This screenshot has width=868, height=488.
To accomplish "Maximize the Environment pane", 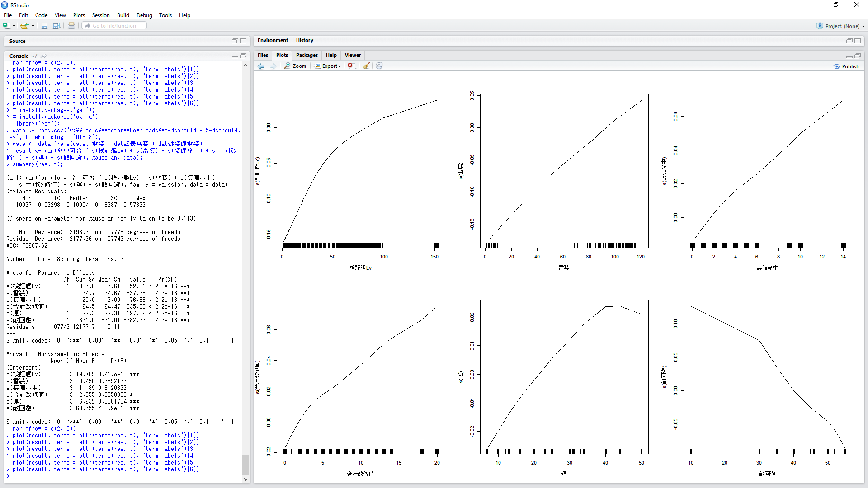I will [x=858, y=41].
